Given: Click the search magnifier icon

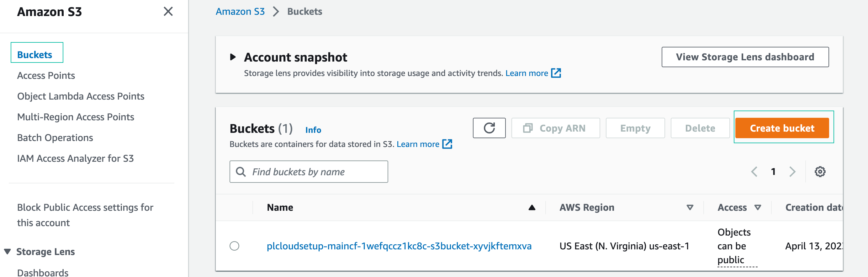Looking at the screenshot, I should pos(241,172).
